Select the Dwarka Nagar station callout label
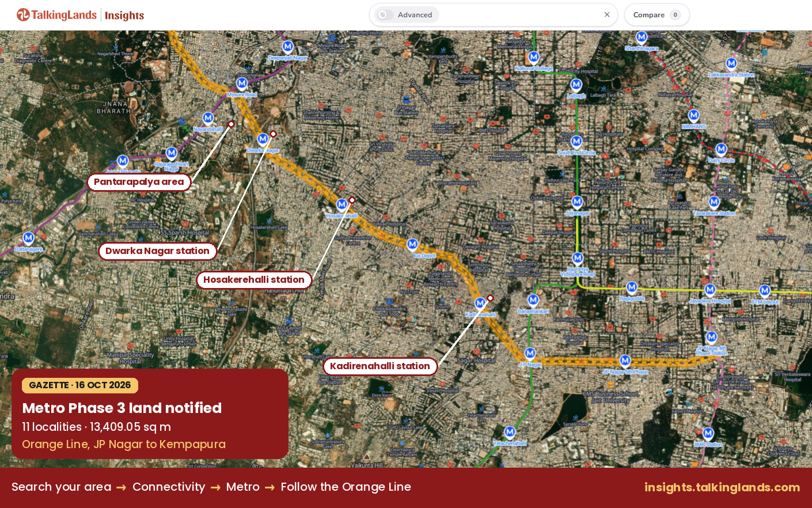Screen dimensions: 812x508 point(157,251)
